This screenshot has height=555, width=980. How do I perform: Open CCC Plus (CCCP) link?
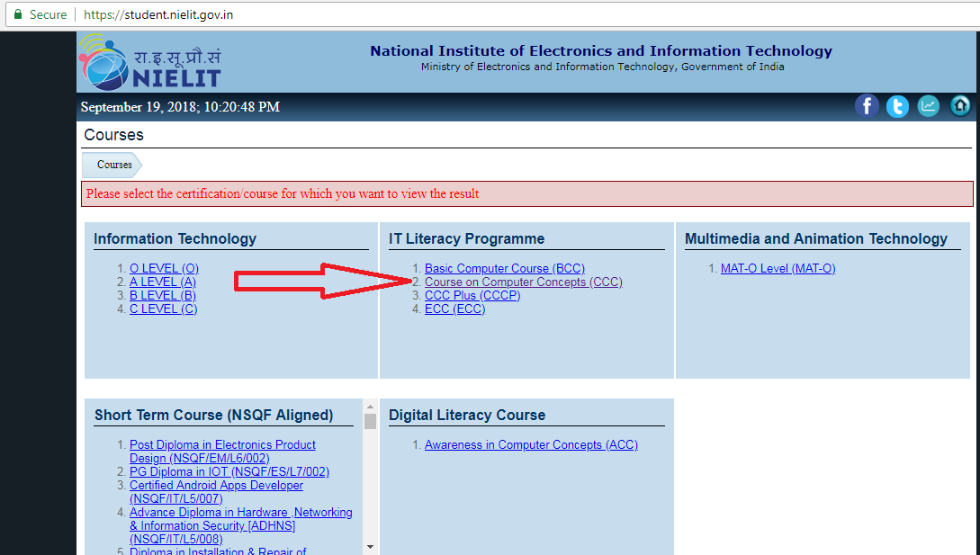472,296
